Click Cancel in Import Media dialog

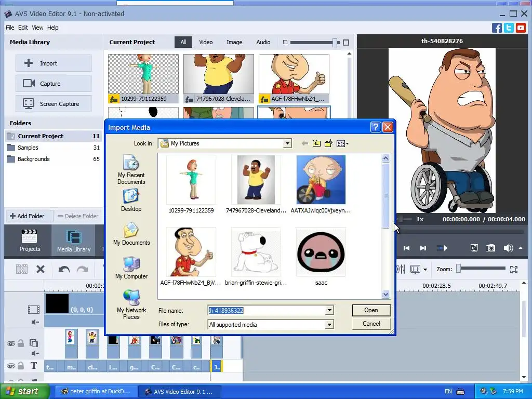371,324
